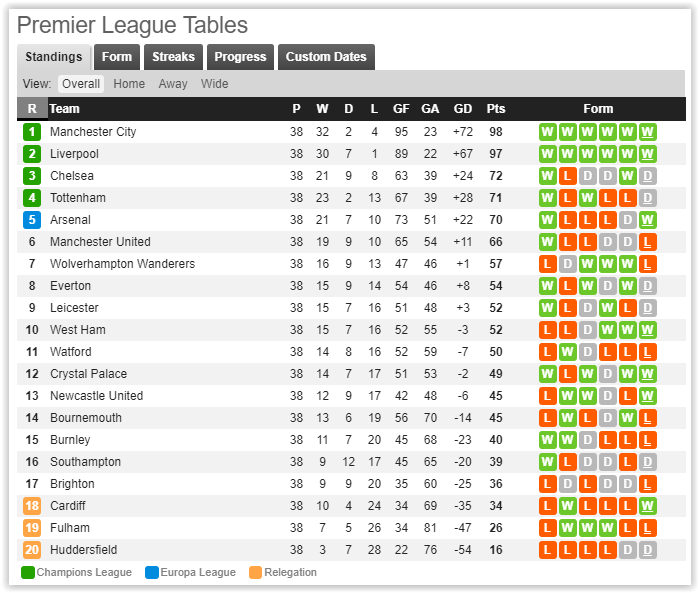Image resolution: width=699 pixels, height=593 pixels.
Task: Click Chelsea's latest draw form icon
Action: point(648,176)
